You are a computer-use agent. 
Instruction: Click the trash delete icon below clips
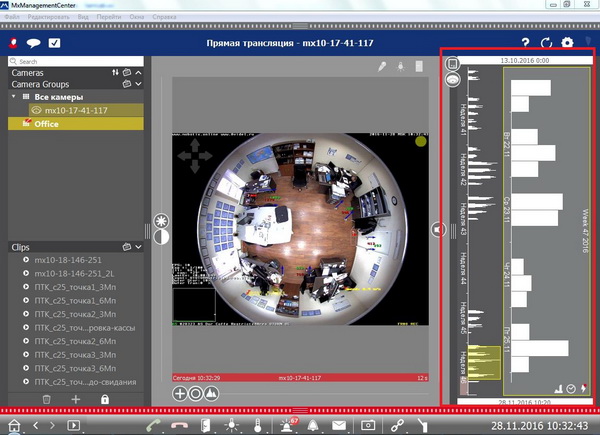(47, 399)
